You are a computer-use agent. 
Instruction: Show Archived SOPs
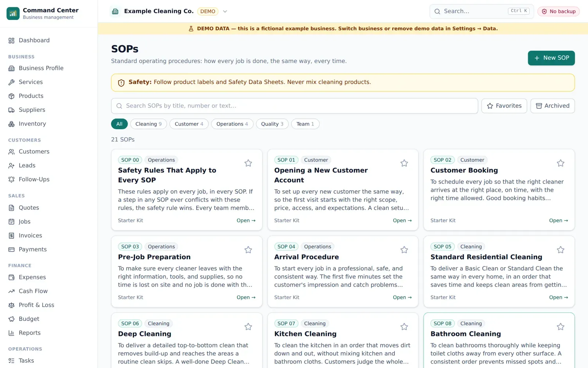coord(552,106)
